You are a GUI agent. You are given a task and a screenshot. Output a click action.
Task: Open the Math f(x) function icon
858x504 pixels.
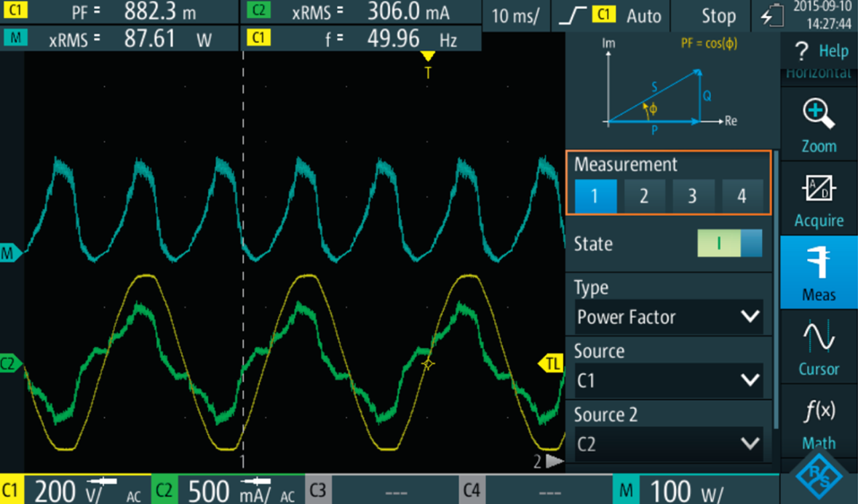(x=818, y=421)
